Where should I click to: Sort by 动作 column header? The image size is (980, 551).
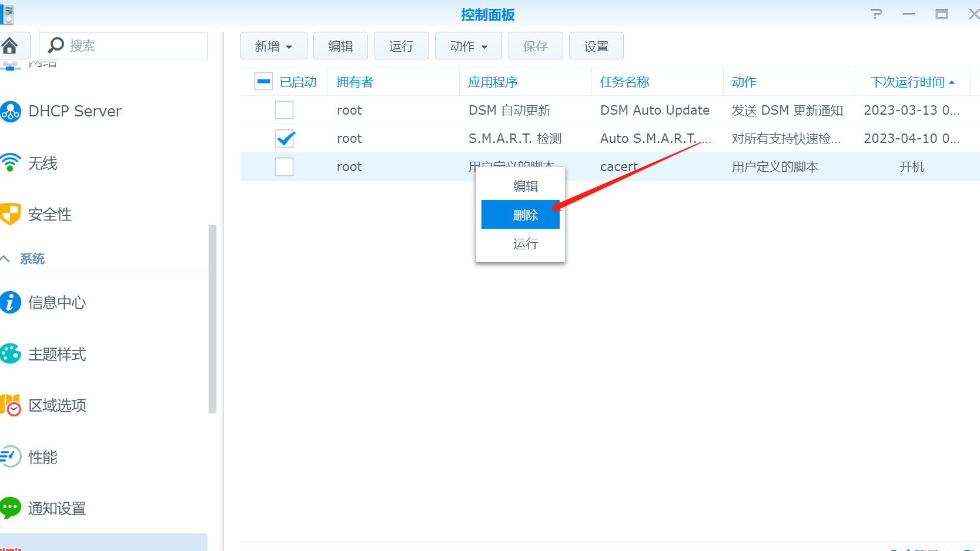[788, 82]
